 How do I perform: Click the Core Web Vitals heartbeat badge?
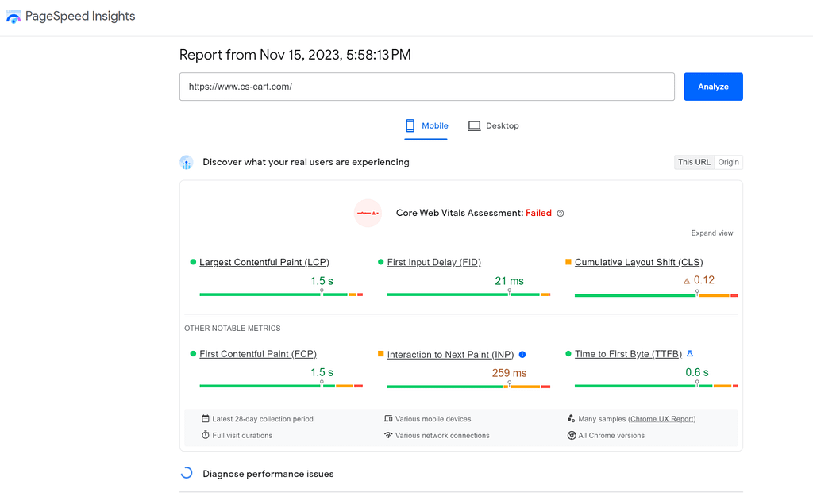coord(368,213)
